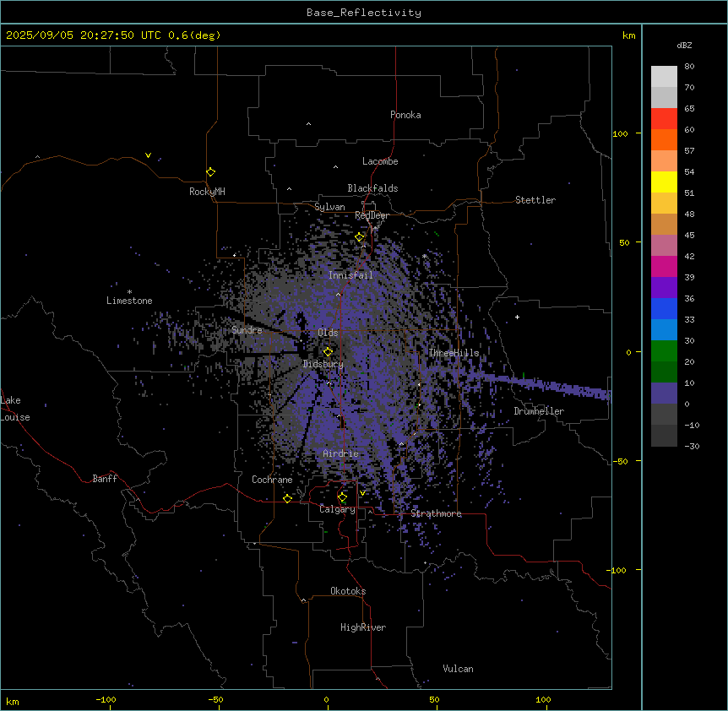Click the yellow V marker northeast of Calgary
Image resolution: width=728 pixels, height=711 pixels.
[362, 493]
